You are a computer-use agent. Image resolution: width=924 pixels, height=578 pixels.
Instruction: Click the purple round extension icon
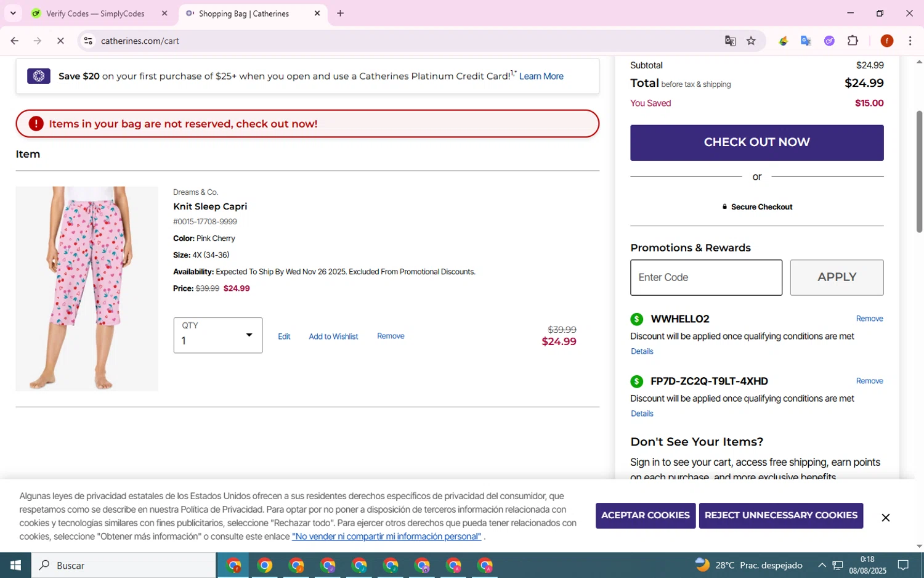click(x=829, y=41)
